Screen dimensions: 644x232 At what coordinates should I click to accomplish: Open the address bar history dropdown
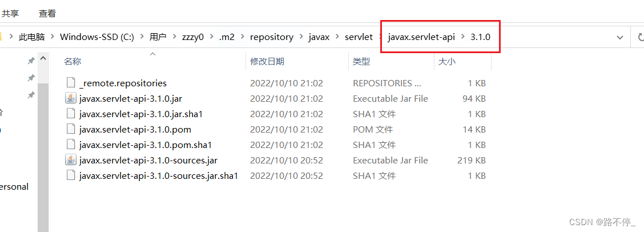pos(620,38)
